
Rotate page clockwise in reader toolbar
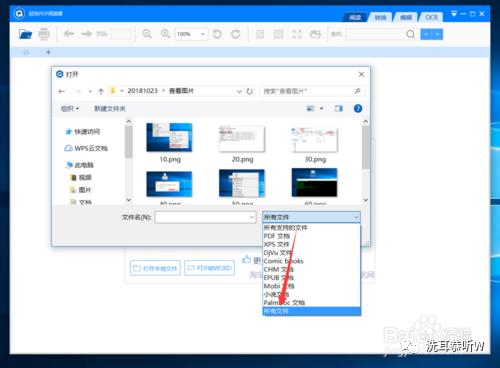236,34
